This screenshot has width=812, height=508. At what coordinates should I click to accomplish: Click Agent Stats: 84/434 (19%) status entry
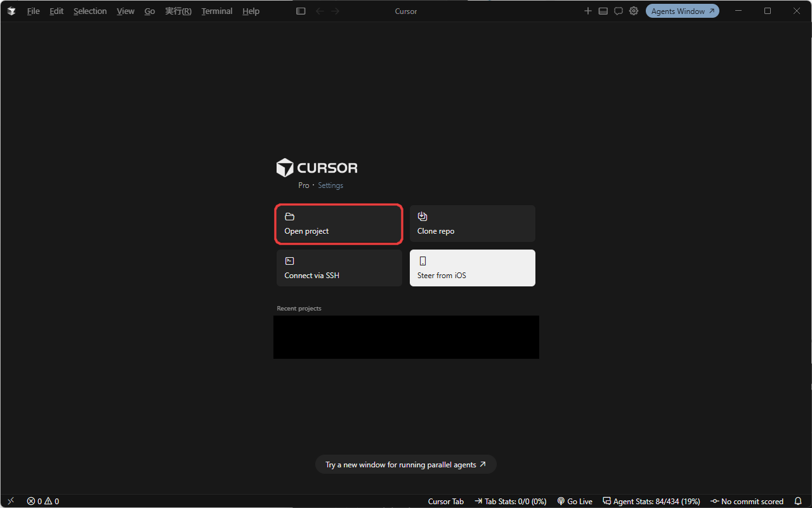652,502
